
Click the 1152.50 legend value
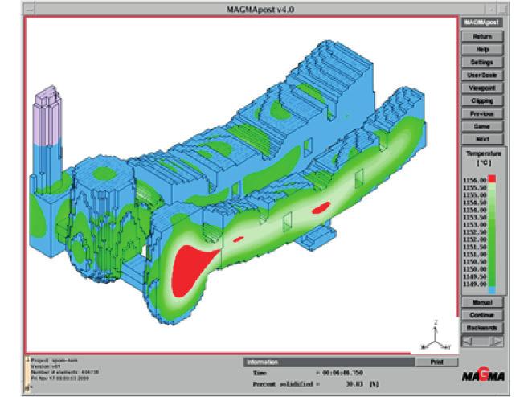475,232
